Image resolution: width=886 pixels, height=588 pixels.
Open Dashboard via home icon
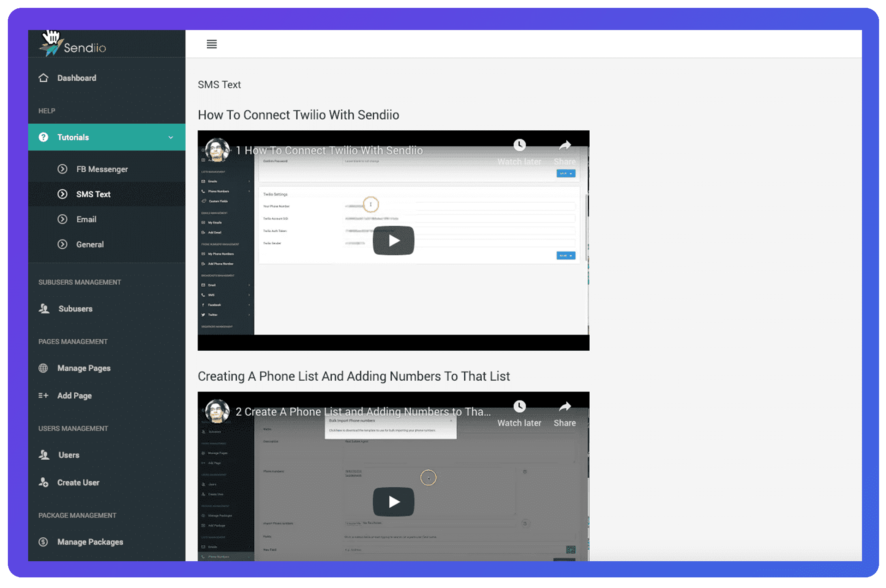point(43,78)
